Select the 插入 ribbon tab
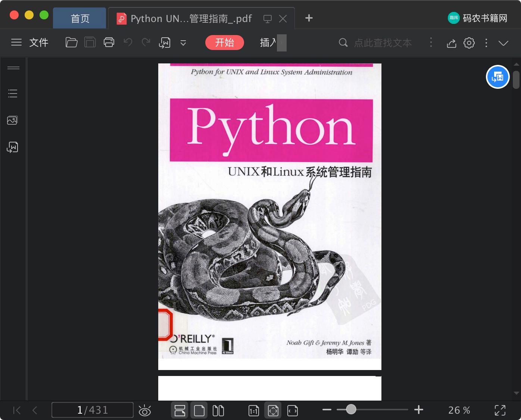521x420 pixels. pyautogui.click(x=268, y=43)
